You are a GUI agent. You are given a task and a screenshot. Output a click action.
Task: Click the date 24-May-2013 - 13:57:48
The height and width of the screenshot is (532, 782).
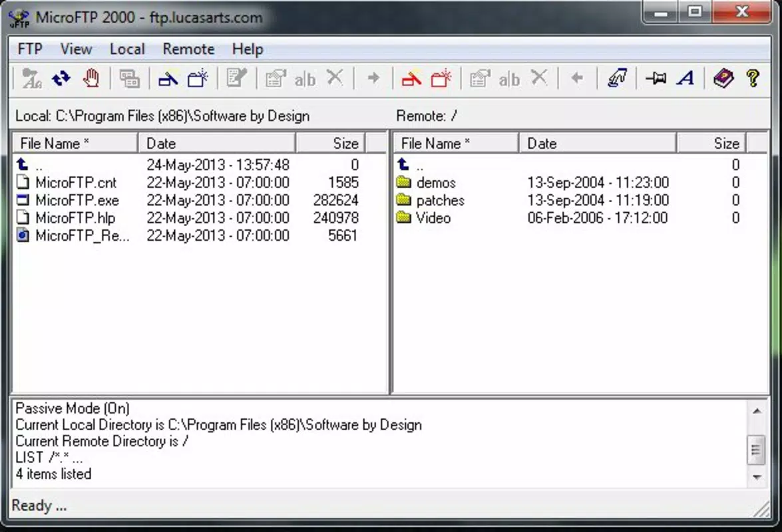click(218, 164)
